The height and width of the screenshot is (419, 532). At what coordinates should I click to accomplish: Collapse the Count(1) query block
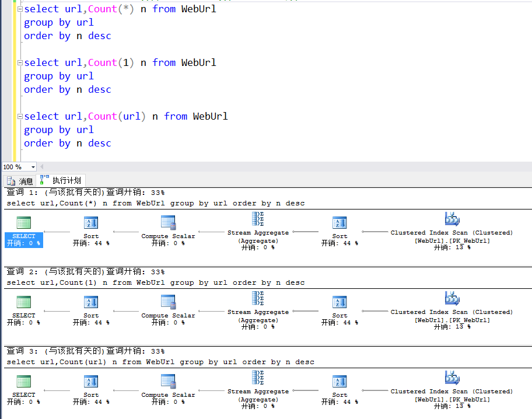click(20, 63)
